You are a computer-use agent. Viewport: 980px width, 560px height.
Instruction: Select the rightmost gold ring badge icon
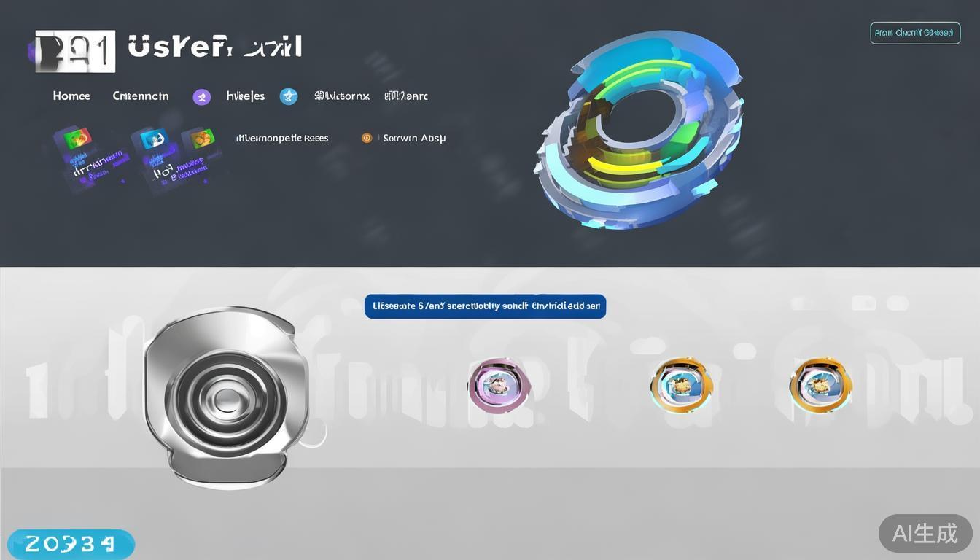[x=820, y=385]
